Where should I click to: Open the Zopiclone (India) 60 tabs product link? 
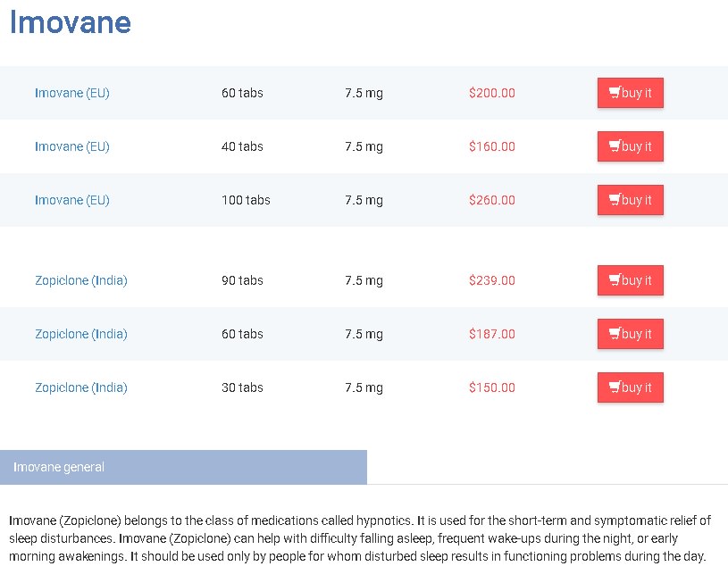point(81,334)
